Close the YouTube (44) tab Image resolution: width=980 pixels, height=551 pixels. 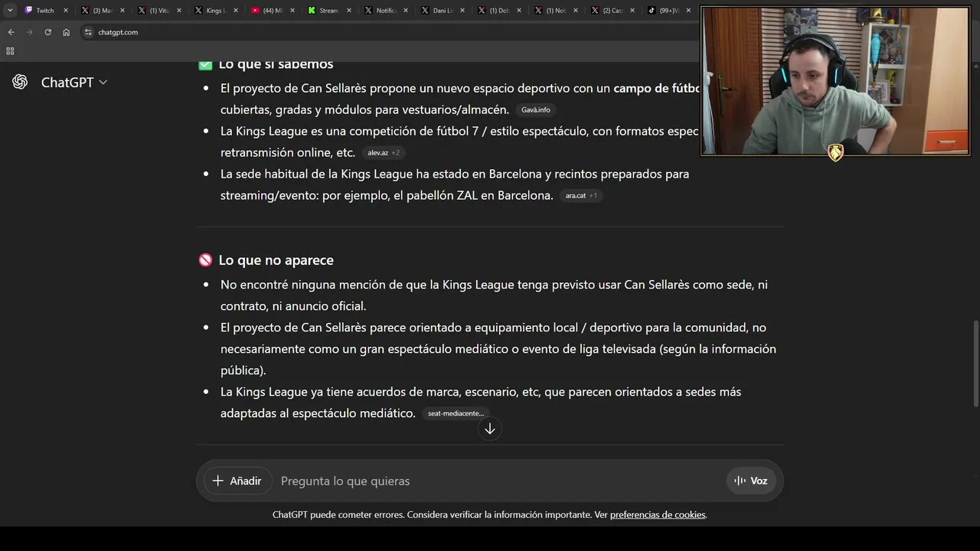tap(292, 11)
